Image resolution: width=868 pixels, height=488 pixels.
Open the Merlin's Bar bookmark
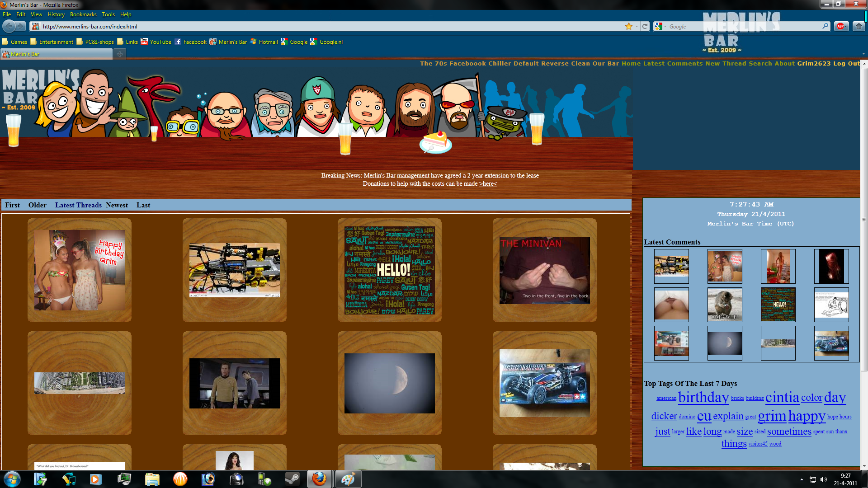pyautogui.click(x=228, y=42)
